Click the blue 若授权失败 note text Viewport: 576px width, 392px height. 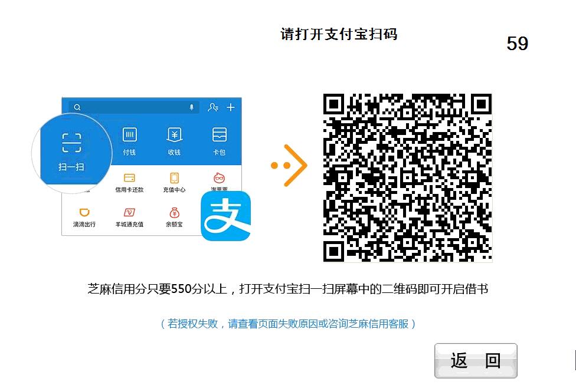(x=288, y=324)
